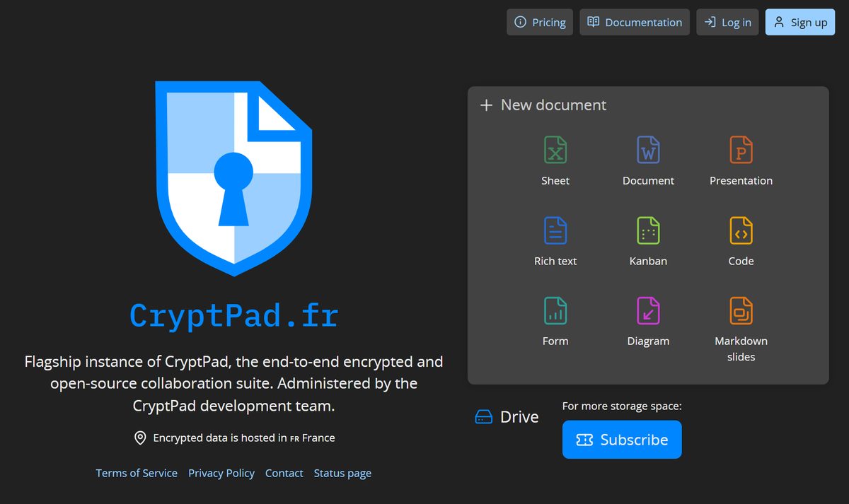
Task: Open the Terms of Service link
Action: pyautogui.click(x=137, y=473)
